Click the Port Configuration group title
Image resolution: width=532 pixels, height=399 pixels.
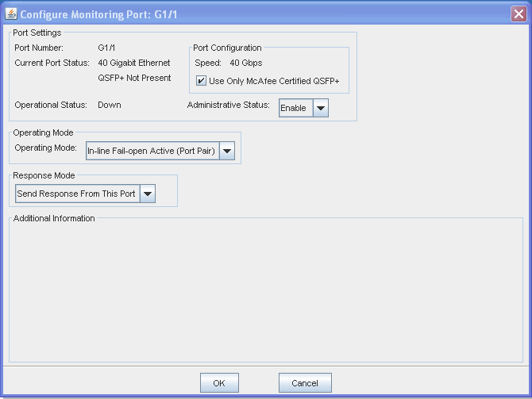[227, 48]
